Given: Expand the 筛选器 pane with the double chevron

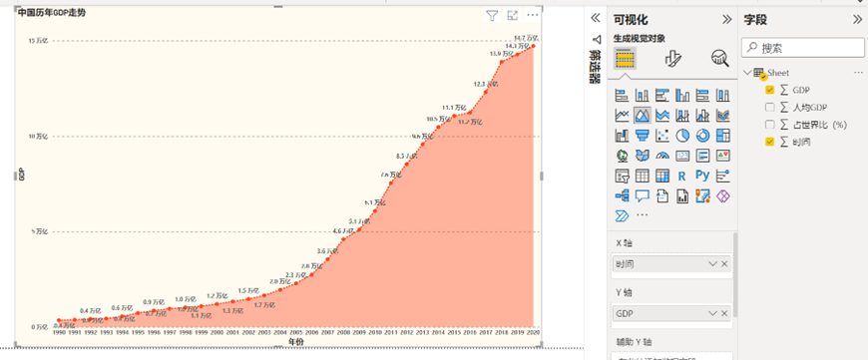Looking at the screenshot, I should click(x=596, y=18).
